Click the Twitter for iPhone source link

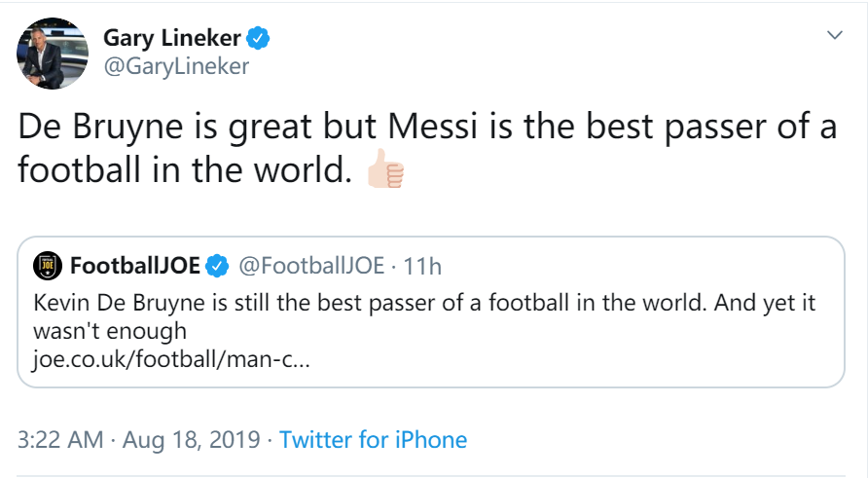(373, 439)
